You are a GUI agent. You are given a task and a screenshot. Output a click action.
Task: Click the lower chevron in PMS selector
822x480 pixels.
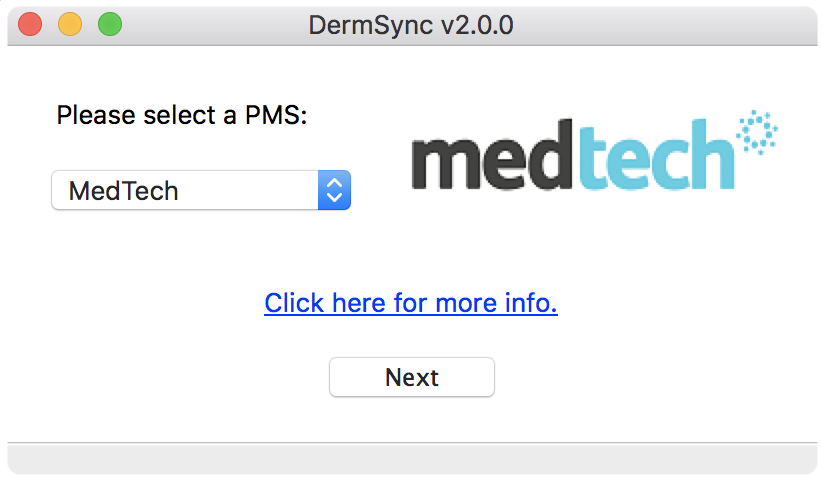coord(334,198)
